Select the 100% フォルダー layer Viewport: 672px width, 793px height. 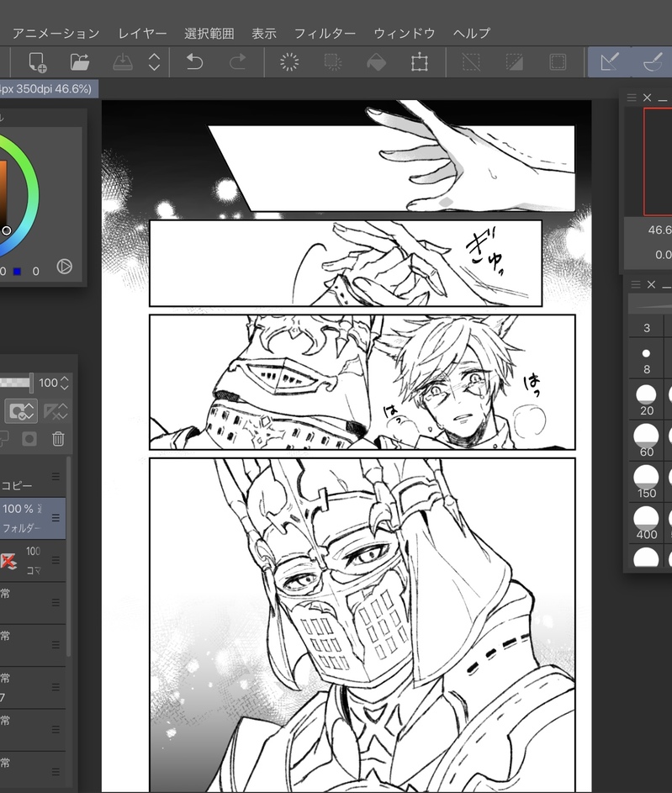click(32, 518)
